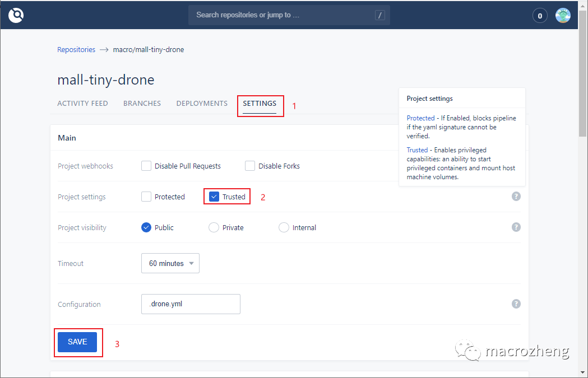Image resolution: width=588 pixels, height=378 pixels.
Task: Click help icon beside Project visibility row
Action: point(516,227)
